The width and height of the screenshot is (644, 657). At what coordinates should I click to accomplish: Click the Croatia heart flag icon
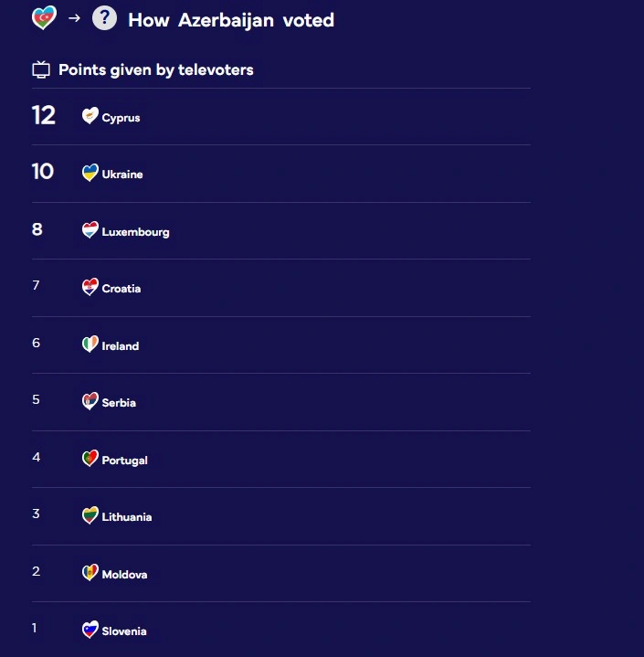(x=90, y=287)
